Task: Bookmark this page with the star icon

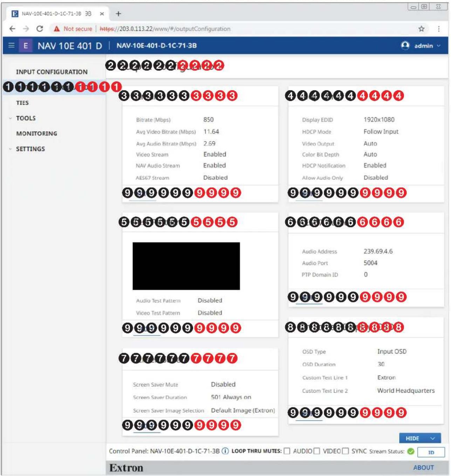Action: (x=422, y=29)
